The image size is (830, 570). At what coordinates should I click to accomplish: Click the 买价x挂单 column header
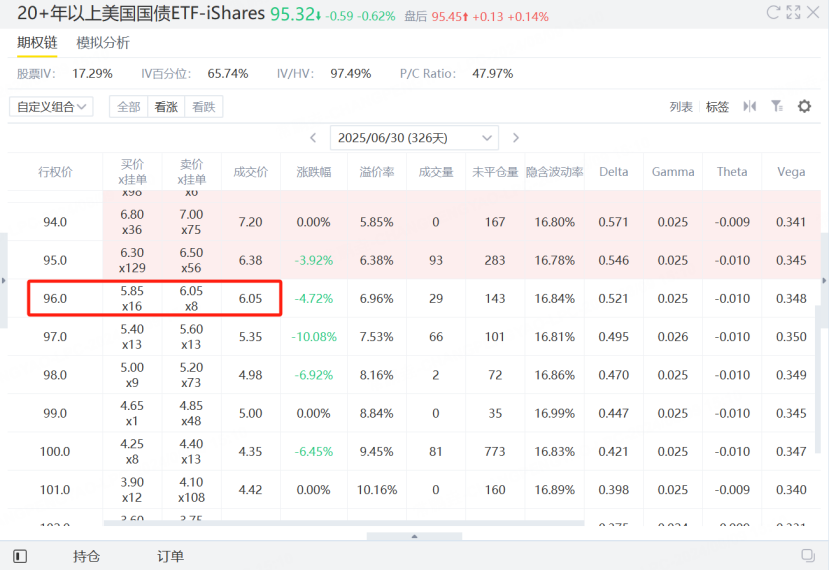pyautogui.click(x=132, y=172)
